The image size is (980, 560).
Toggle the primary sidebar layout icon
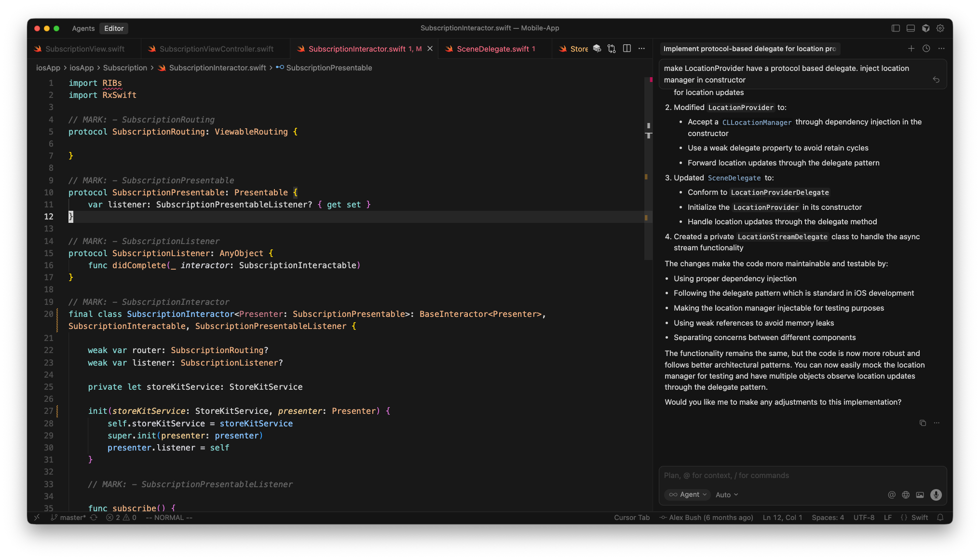coord(896,28)
